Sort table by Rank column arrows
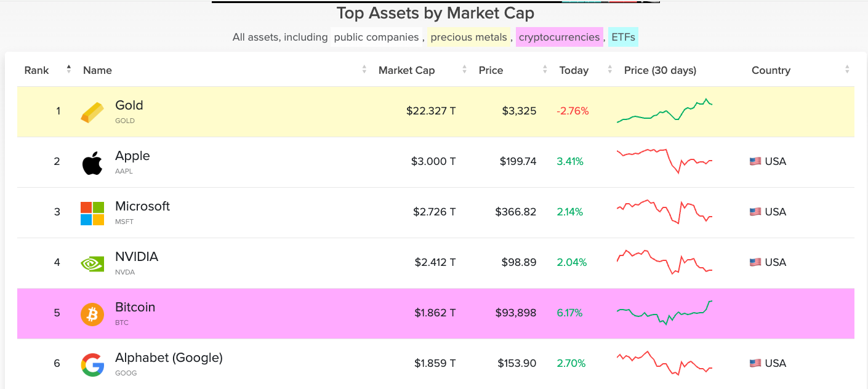 click(69, 70)
